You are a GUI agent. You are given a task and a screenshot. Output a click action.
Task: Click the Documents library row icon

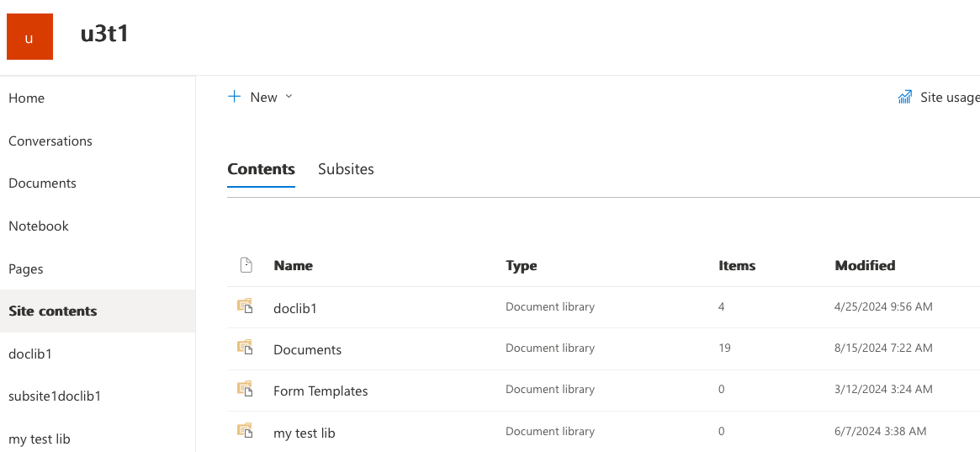point(245,348)
